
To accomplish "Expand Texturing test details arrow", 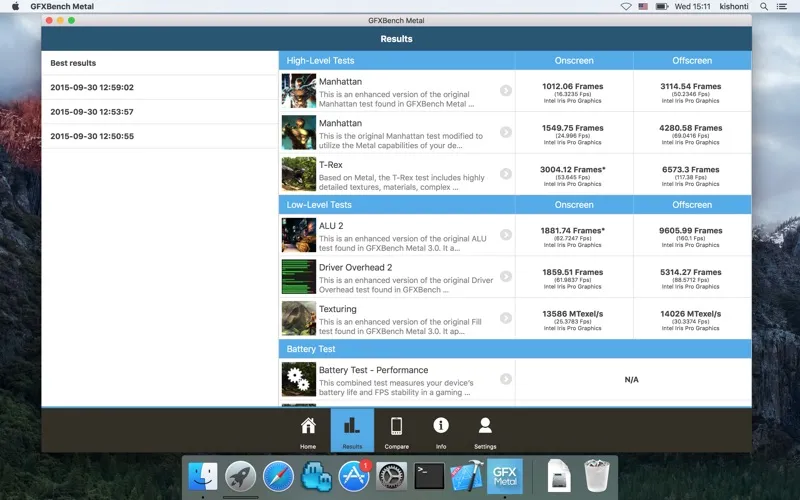I will point(506,318).
